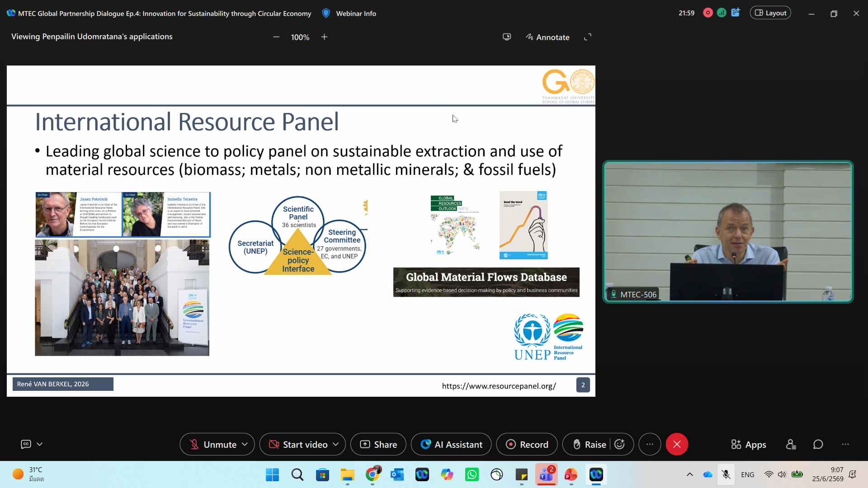Screen dimensions: 868x488
Task: Click the Webex logo in title bar
Action: point(11,13)
